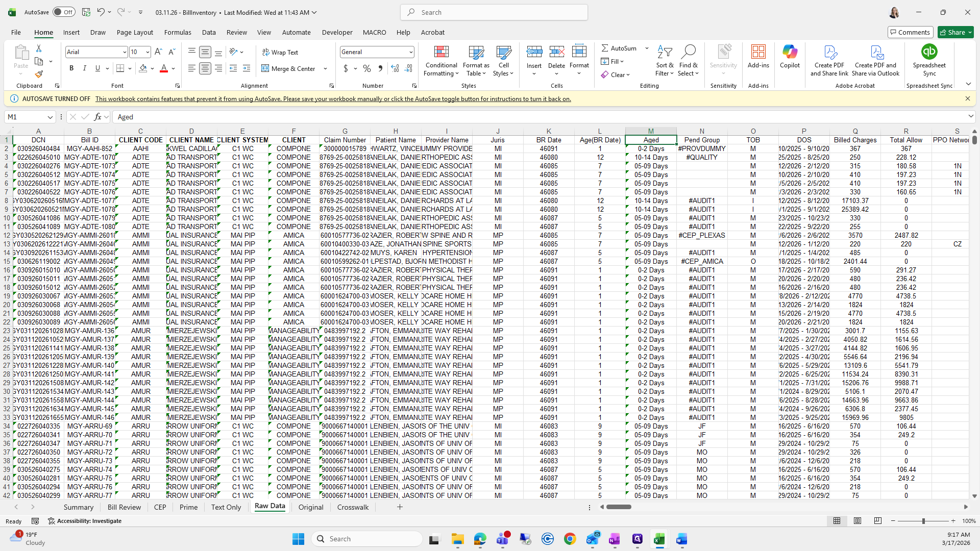Open the font name dropdown
This screenshot has width=980, height=551.
tap(124, 52)
